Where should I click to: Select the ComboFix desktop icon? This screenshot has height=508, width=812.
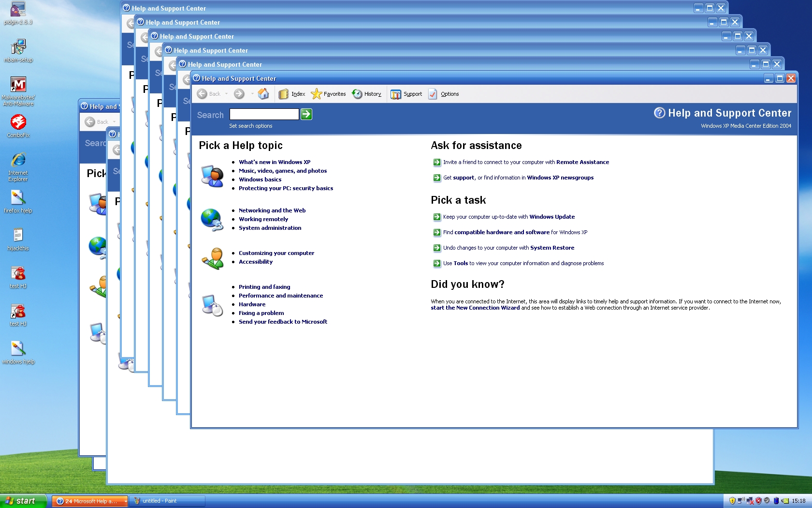point(18,126)
